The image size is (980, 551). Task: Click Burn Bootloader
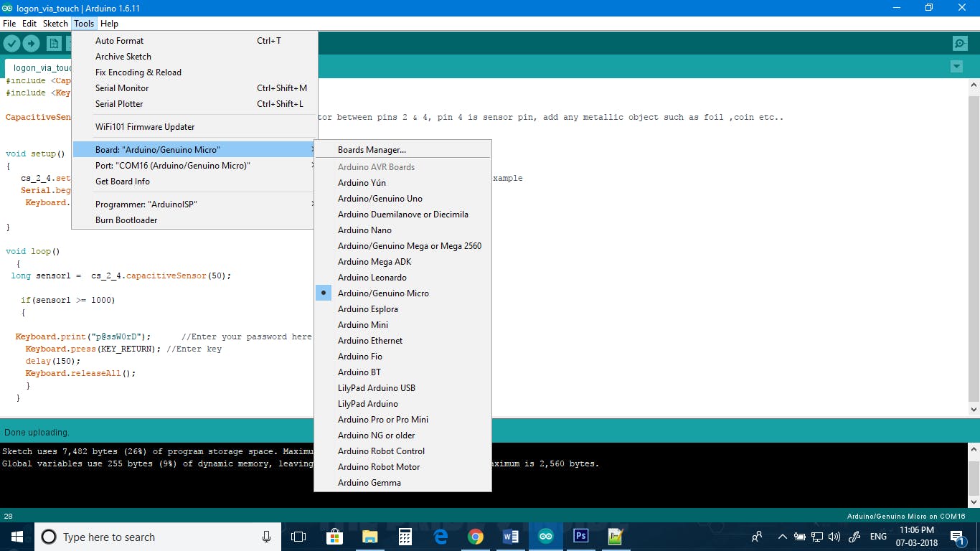(194, 220)
